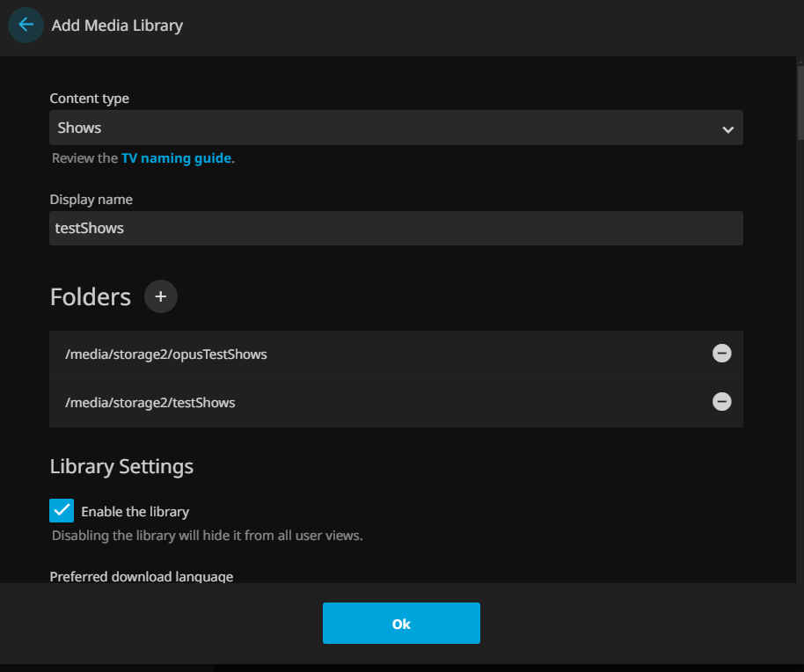The image size is (804, 672).
Task: Select the /media/storage2/opusTestShows folder path
Action: click(x=165, y=354)
